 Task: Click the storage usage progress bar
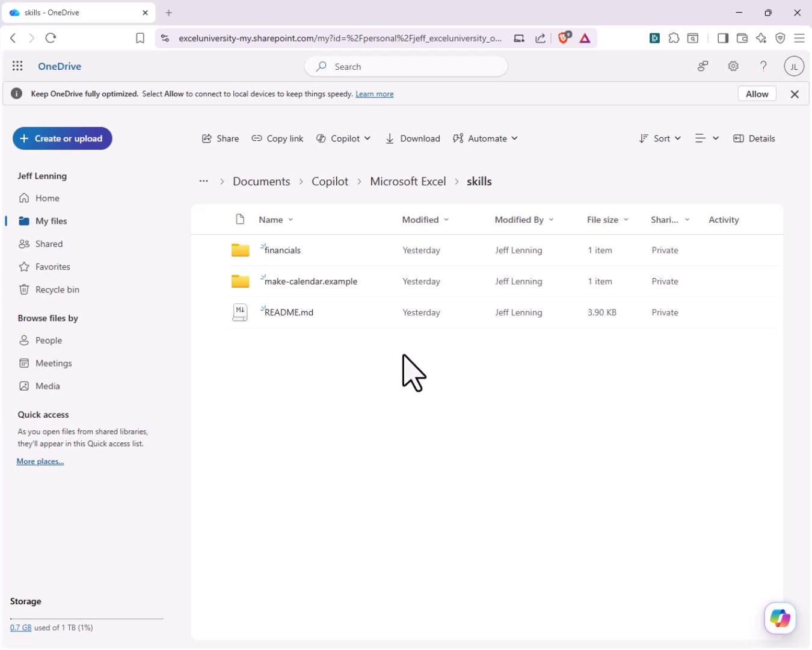coord(87,618)
